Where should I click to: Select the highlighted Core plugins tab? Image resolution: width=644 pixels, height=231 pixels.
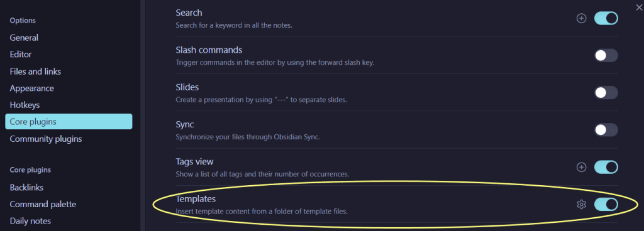(69, 122)
